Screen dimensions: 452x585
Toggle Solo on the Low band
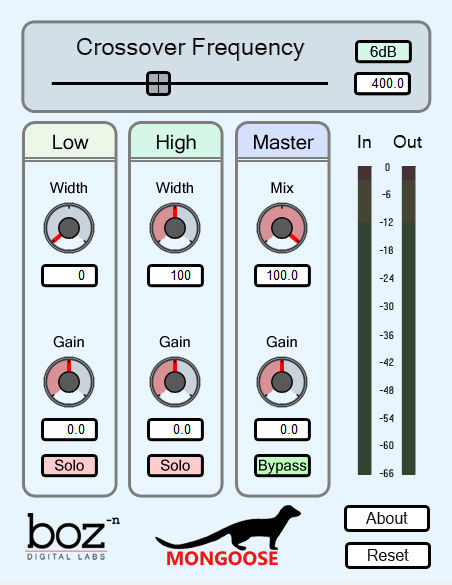click(69, 466)
